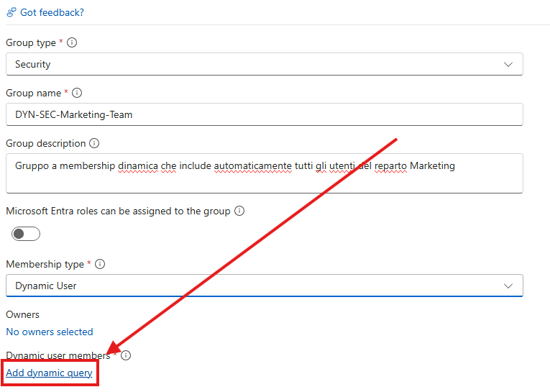Show info tooltip for Membership type
550x392 pixels.
point(100,264)
